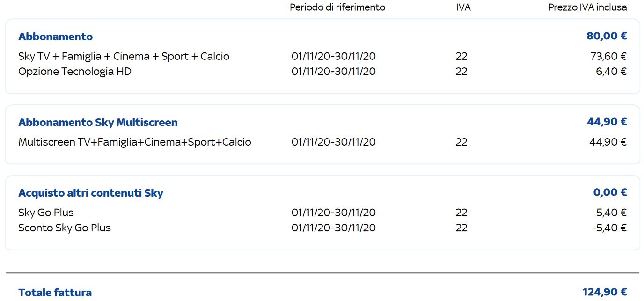Select the bold 44,90 € Multiscreen total
Image resolution: width=644 pixels, height=301 pixels.
[607, 122]
